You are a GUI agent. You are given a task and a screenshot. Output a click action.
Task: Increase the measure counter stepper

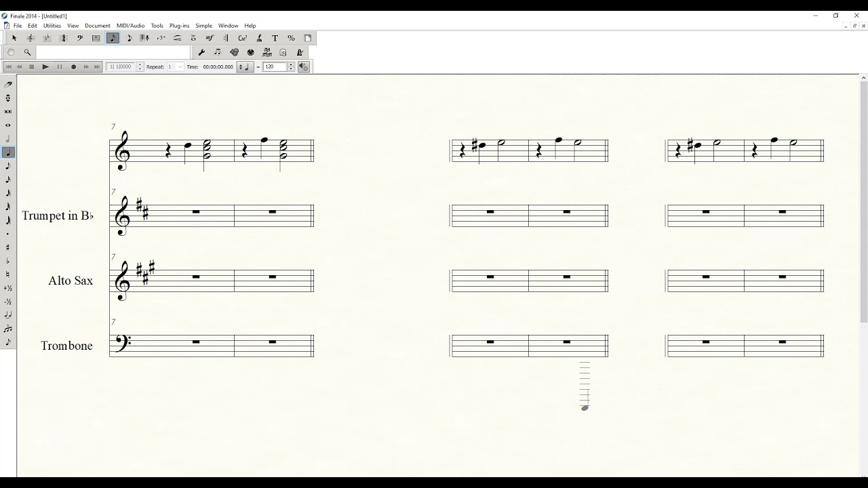pos(140,64)
